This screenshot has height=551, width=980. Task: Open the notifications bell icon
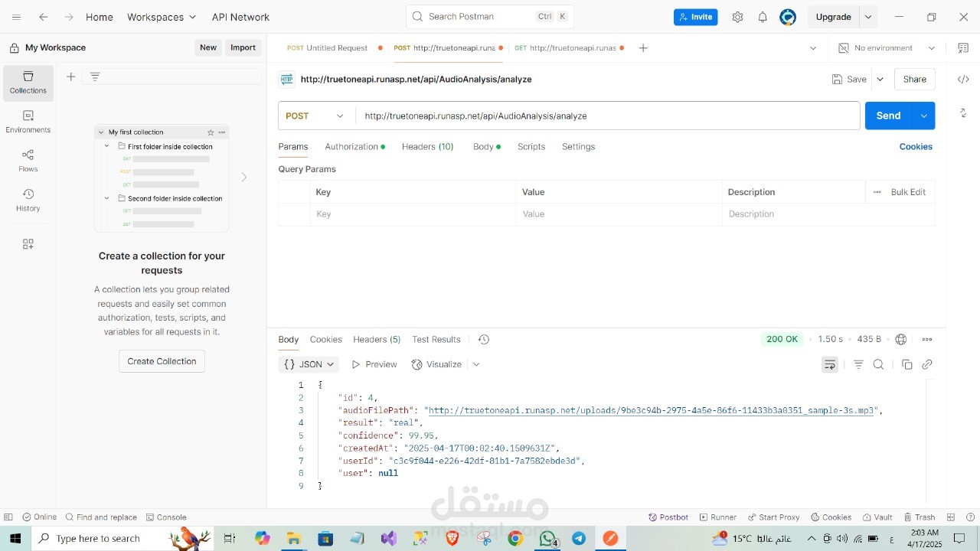pyautogui.click(x=763, y=17)
